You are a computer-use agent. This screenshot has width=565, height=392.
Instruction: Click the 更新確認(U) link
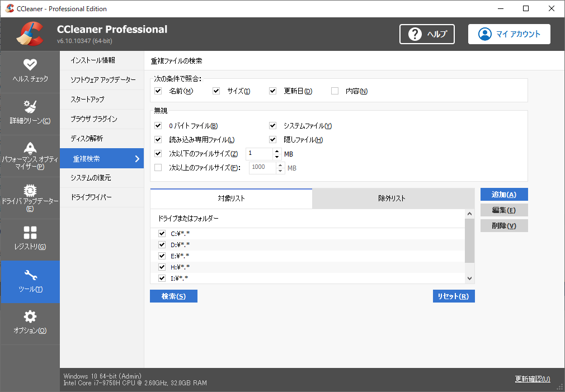pos(532,379)
